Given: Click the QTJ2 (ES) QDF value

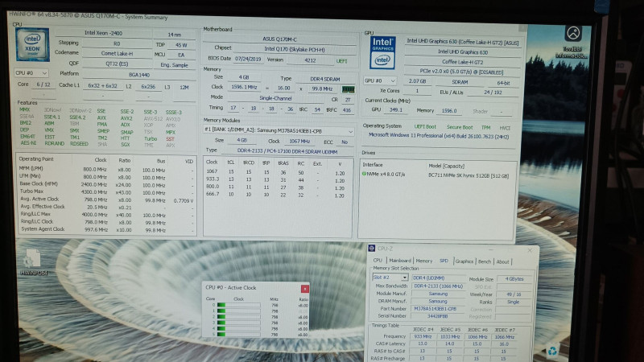Looking at the screenshot, I should pos(117,64).
